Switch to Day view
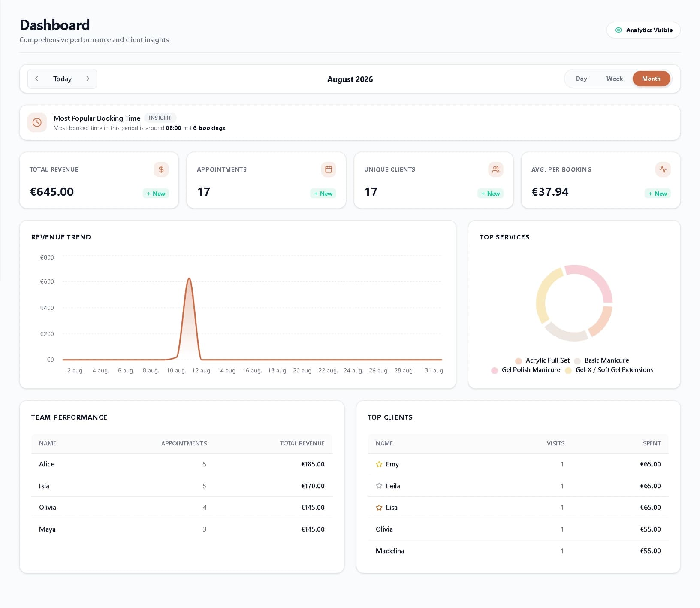Viewport: 700px width, 608px height. [582, 79]
